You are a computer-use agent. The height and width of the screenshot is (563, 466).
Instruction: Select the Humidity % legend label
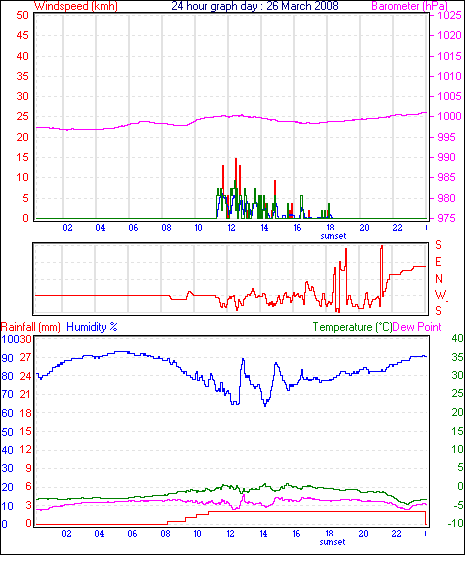pos(92,327)
